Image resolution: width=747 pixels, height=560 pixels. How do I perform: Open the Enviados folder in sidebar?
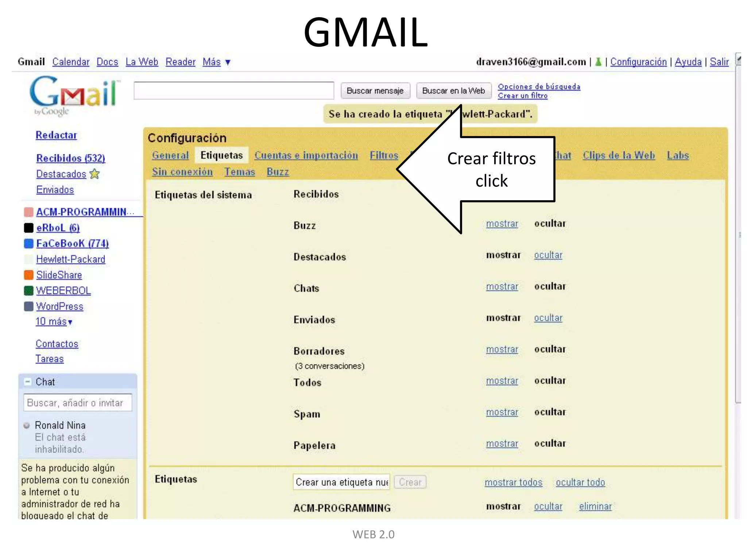click(55, 190)
